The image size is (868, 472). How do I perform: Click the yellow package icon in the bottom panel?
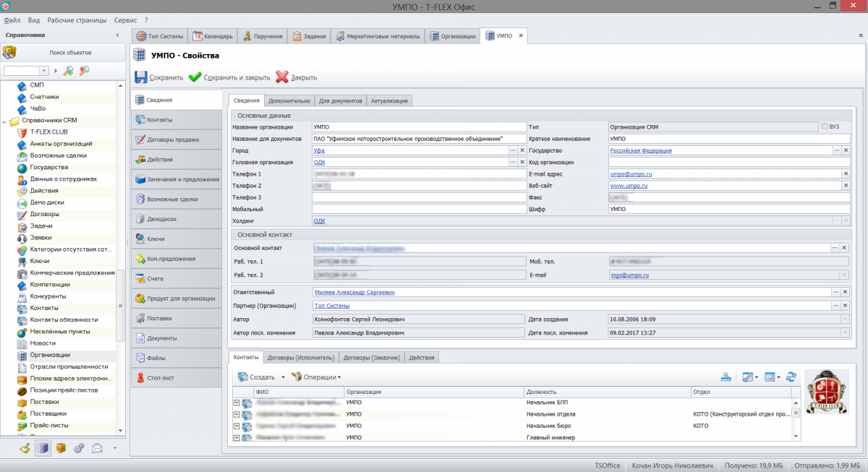click(61, 448)
